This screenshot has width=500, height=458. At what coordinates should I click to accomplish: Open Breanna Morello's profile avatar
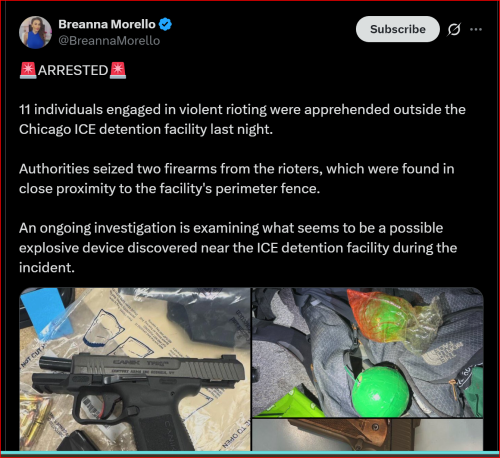tap(35, 32)
